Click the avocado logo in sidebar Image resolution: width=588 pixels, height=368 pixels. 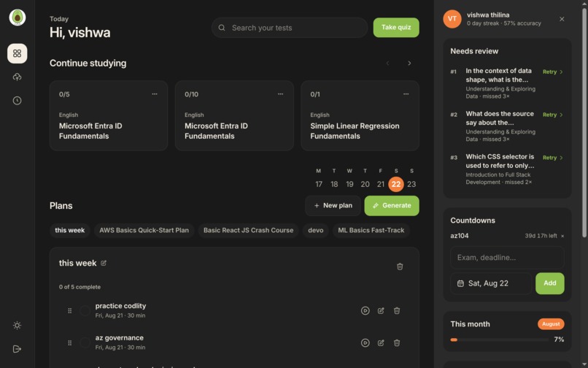[18, 18]
